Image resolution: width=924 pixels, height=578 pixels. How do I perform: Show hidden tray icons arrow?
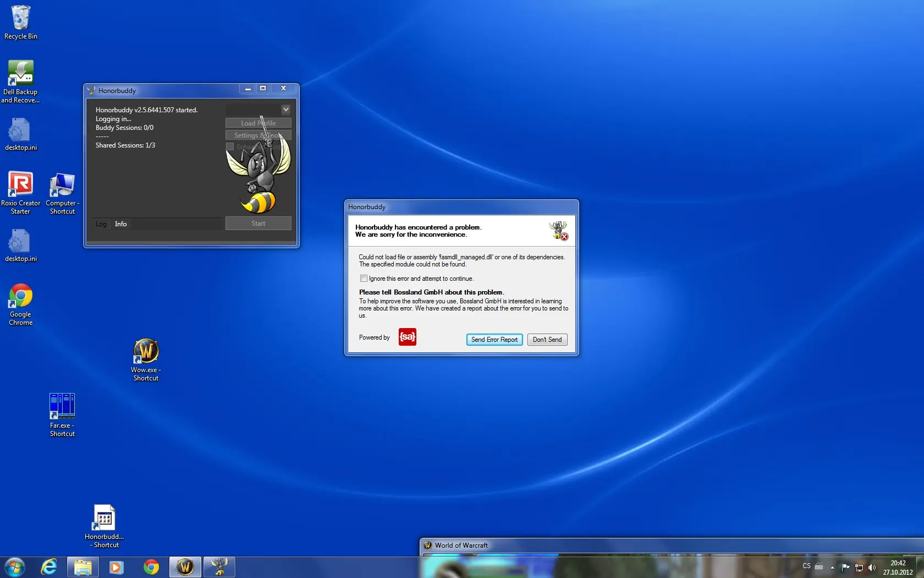point(832,567)
